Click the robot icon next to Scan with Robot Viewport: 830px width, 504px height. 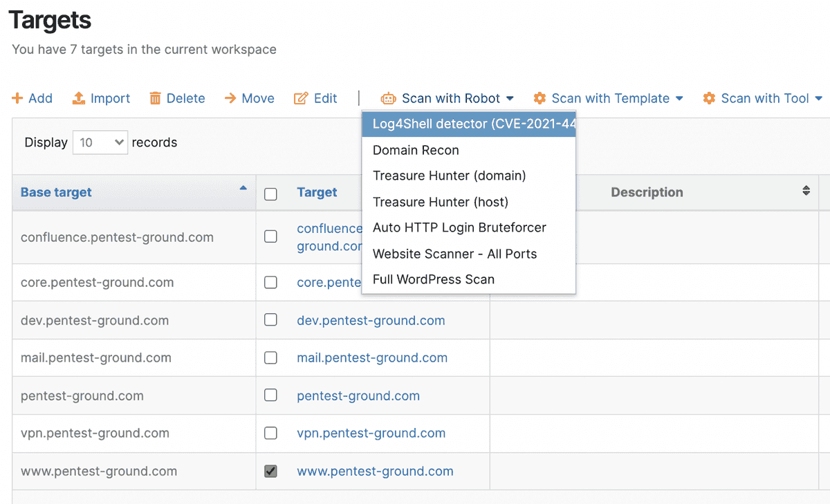[388, 98]
